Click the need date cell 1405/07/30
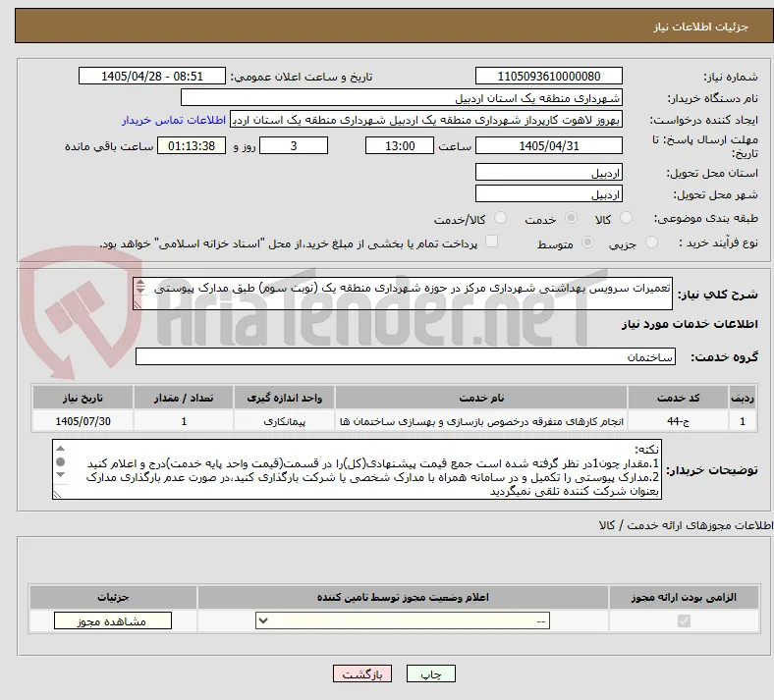This screenshot has width=774, height=700. pyautogui.click(x=83, y=421)
